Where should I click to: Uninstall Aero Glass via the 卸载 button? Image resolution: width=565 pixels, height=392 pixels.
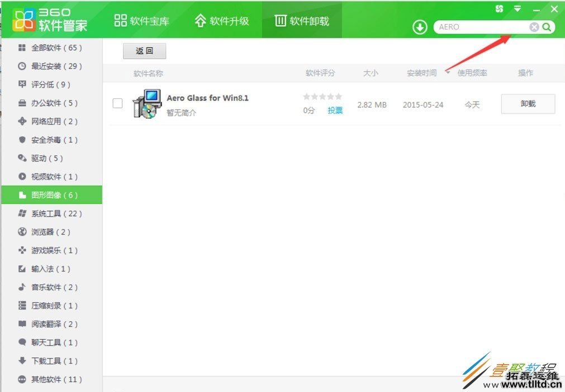pos(528,104)
